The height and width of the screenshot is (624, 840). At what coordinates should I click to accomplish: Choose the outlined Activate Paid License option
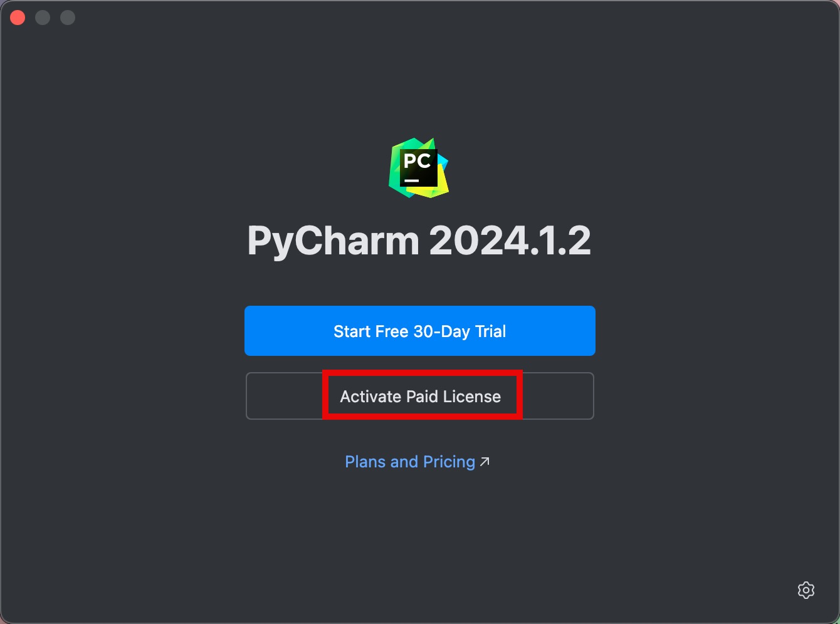pyautogui.click(x=420, y=396)
